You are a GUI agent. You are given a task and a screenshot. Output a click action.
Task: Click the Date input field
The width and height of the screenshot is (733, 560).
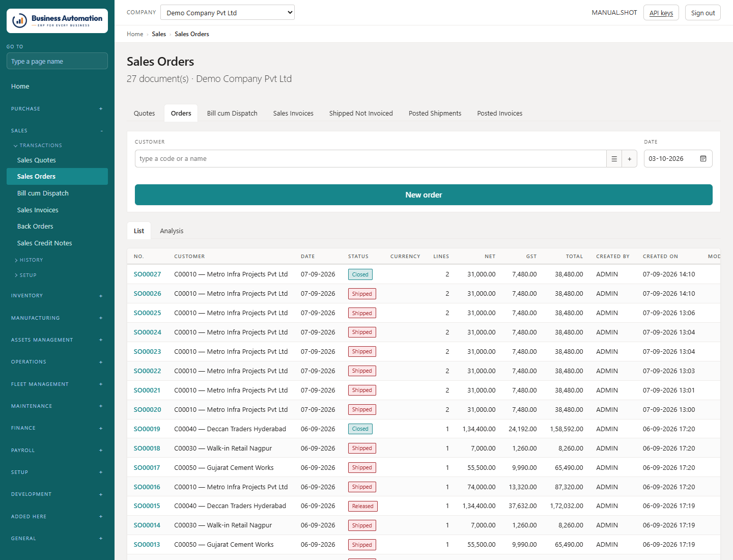click(678, 159)
